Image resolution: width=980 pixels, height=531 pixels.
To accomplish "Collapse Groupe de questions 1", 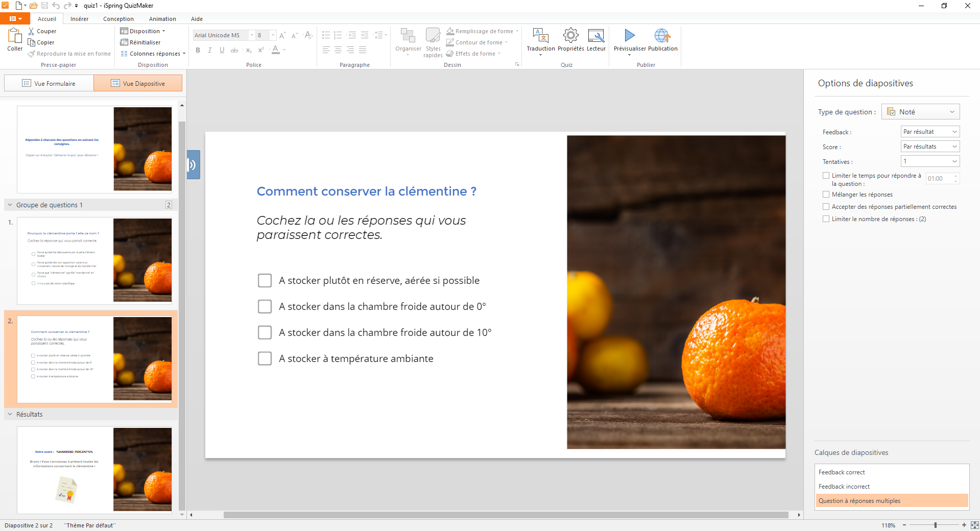I will click(x=10, y=205).
